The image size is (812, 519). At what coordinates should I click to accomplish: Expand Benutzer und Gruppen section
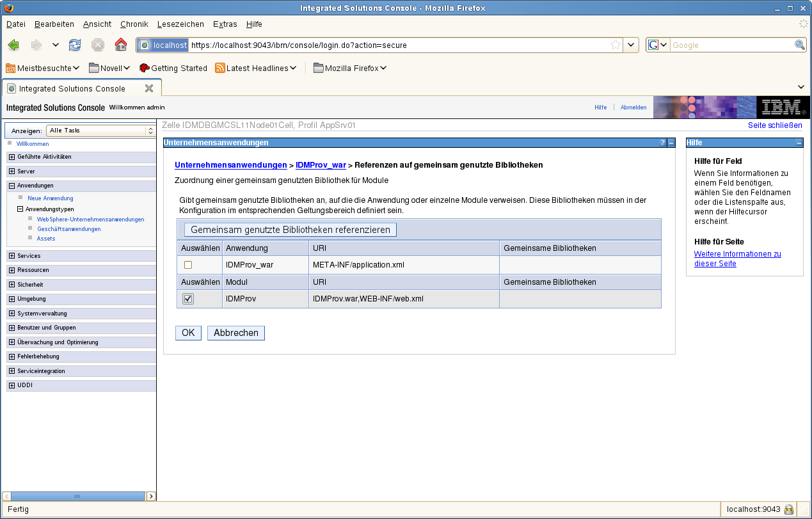point(12,328)
